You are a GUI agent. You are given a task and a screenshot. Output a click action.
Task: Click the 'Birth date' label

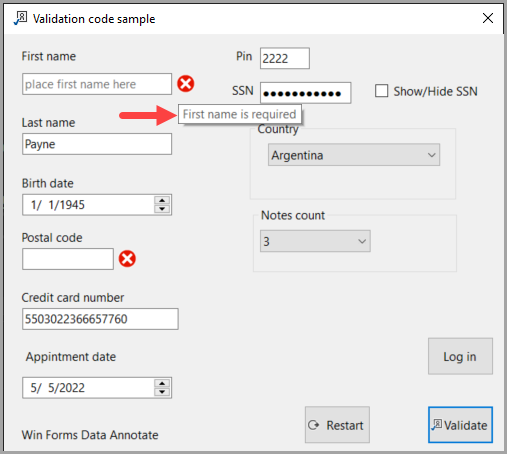[x=48, y=183]
